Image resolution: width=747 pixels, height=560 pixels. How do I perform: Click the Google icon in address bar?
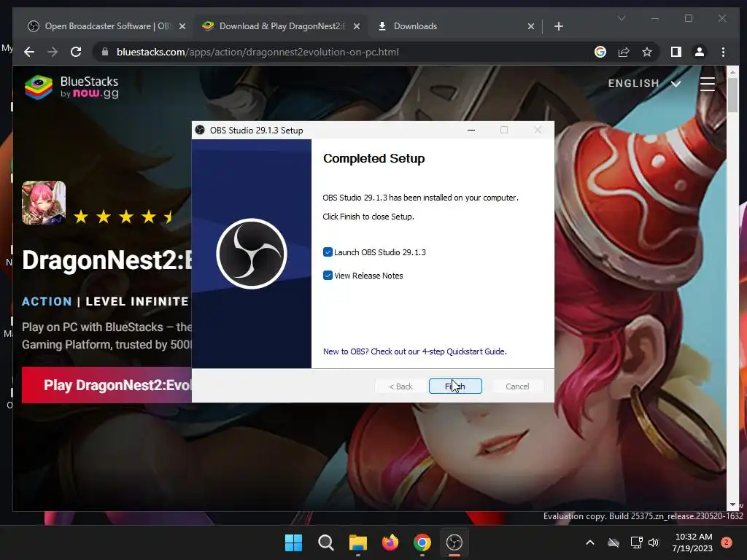(x=600, y=52)
